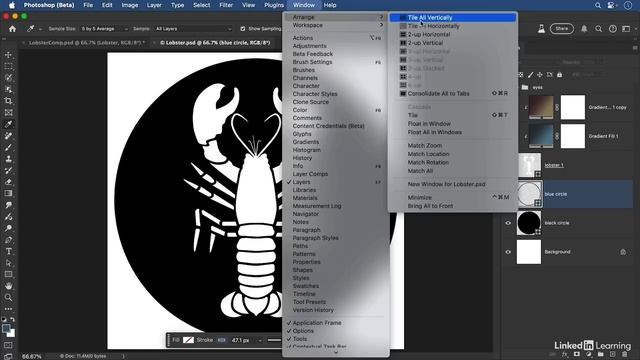
Task: Click the search icon in options bar
Action: 598,29
